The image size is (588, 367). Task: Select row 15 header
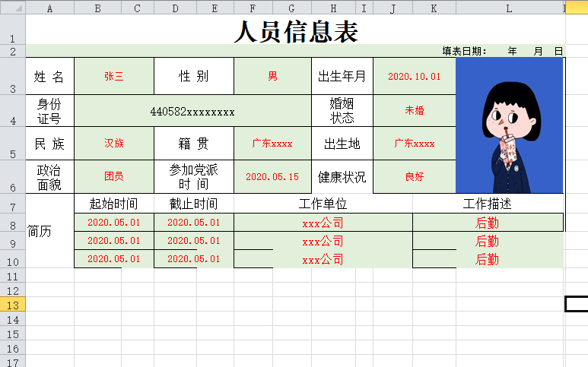[13, 333]
